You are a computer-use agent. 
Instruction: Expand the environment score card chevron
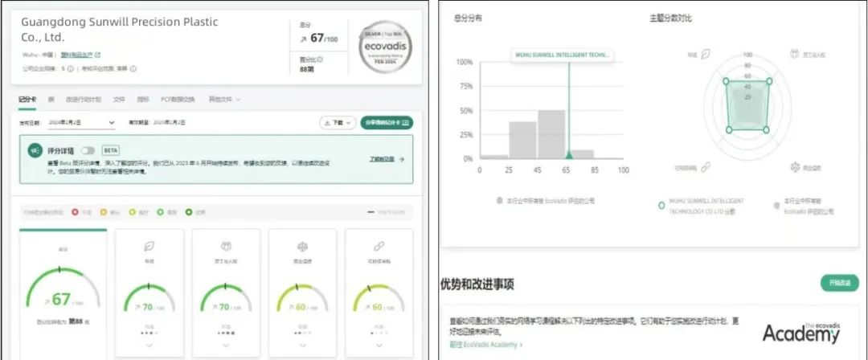point(149,345)
